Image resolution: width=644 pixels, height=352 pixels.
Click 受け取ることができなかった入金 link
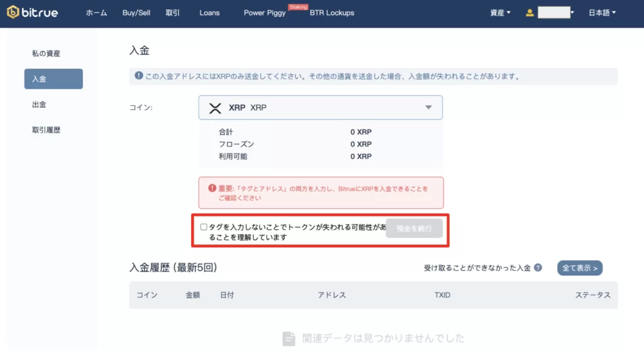point(477,268)
